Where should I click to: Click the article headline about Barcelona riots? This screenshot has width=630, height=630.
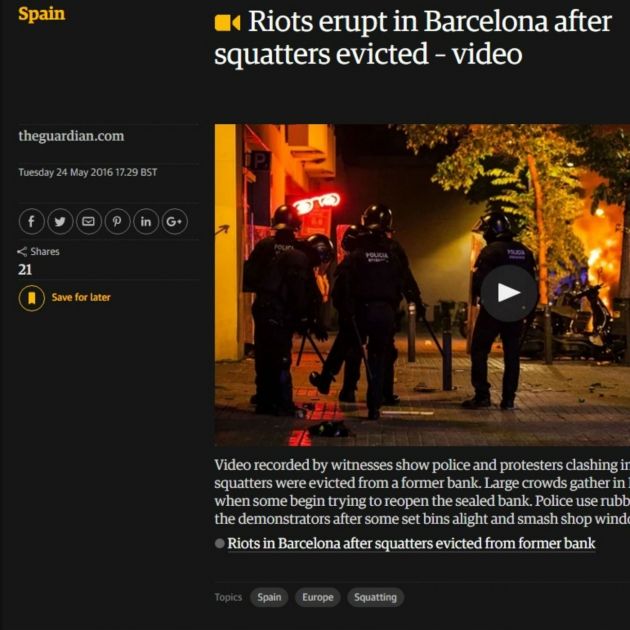413,37
